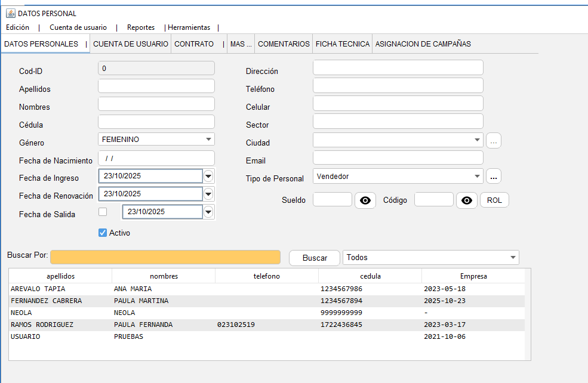Click the ellipsis button beside Tipo de Personal
The height and width of the screenshot is (383, 588).
pos(494,177)
